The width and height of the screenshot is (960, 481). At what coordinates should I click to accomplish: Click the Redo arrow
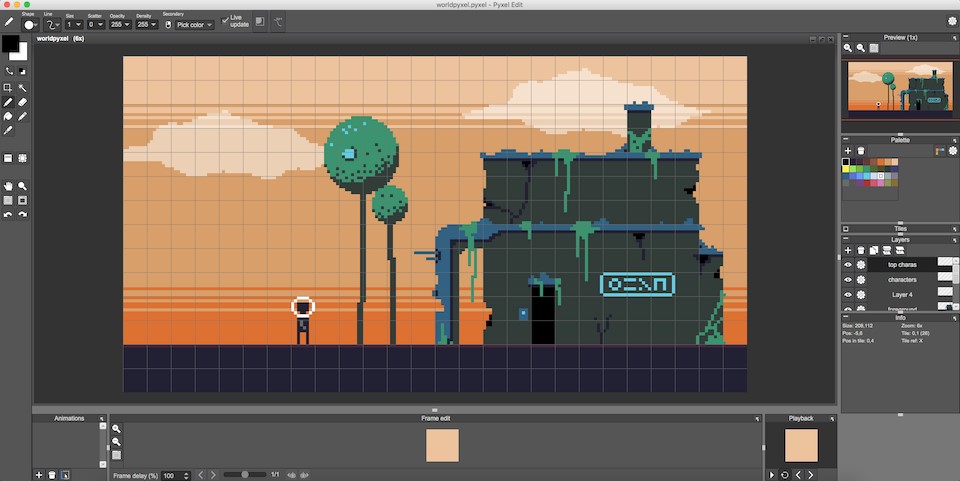pos(23,215)
